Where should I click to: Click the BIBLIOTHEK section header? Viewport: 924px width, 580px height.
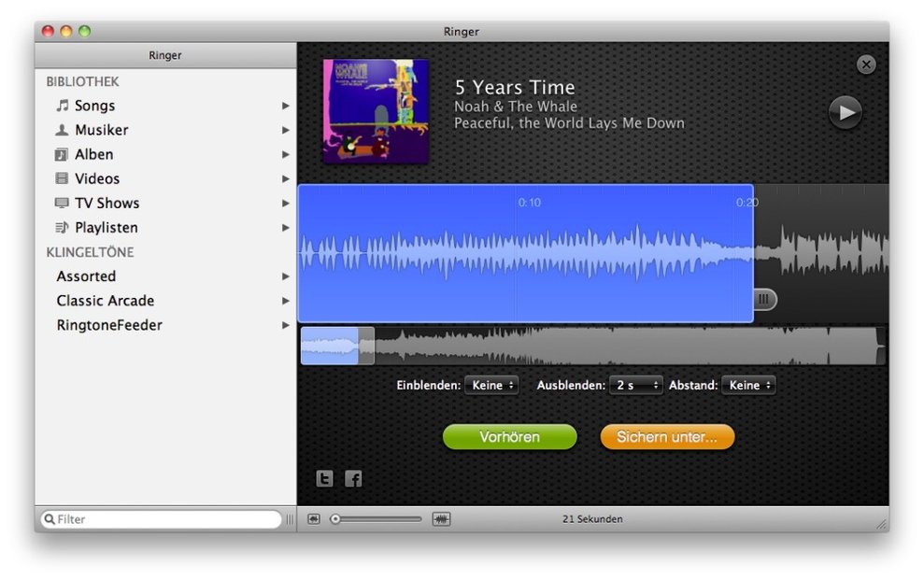82,81
